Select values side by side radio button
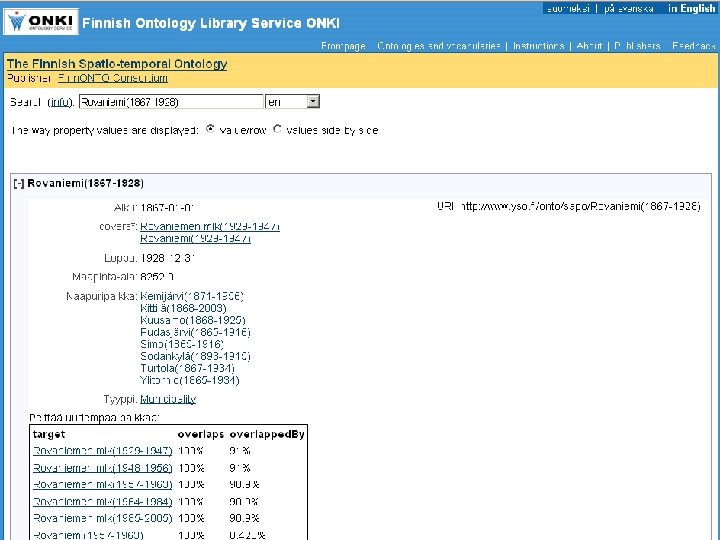 [277, 129]
